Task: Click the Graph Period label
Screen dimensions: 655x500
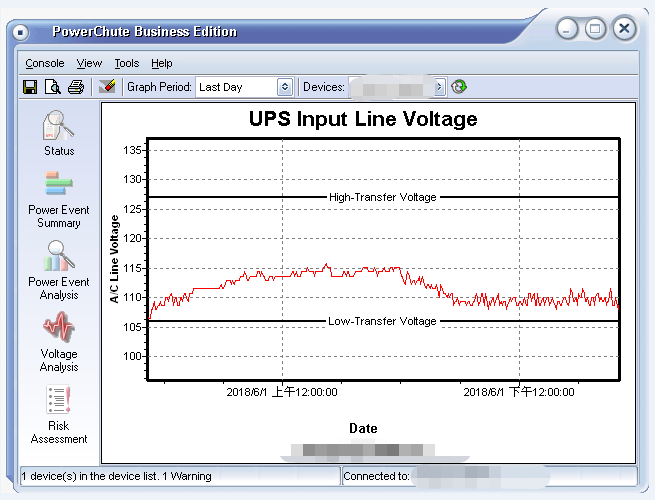Action: [x=159, y=87]
